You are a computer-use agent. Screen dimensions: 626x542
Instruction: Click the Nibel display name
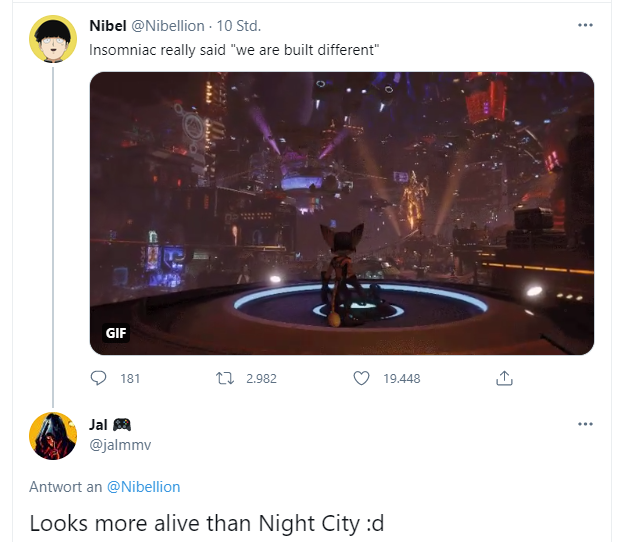pyautogui.click(x=108, y=26)
